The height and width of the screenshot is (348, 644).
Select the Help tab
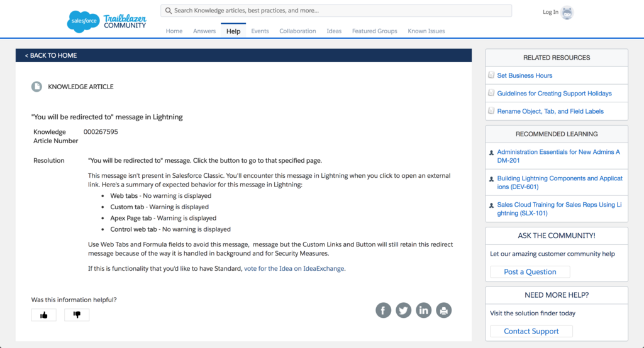233,31
